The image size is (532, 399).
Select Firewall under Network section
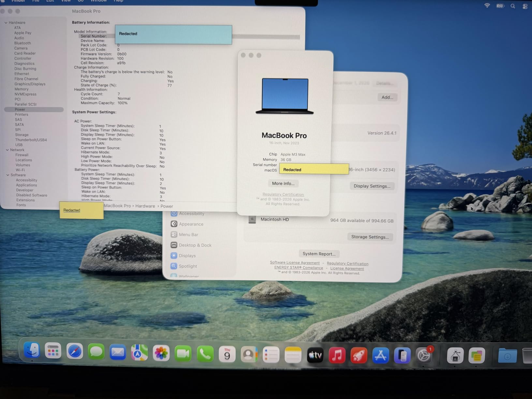22,155
